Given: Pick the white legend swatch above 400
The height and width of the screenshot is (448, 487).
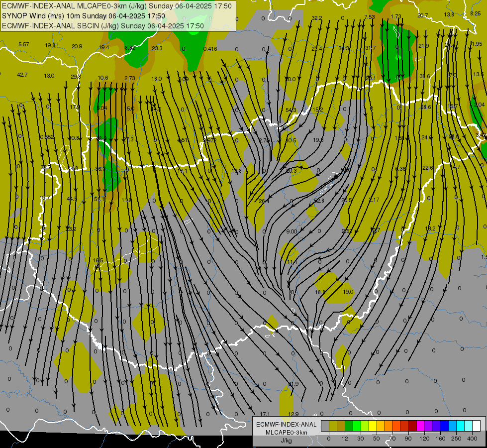Looking at the screenshot, I should [x=477, y=426].
